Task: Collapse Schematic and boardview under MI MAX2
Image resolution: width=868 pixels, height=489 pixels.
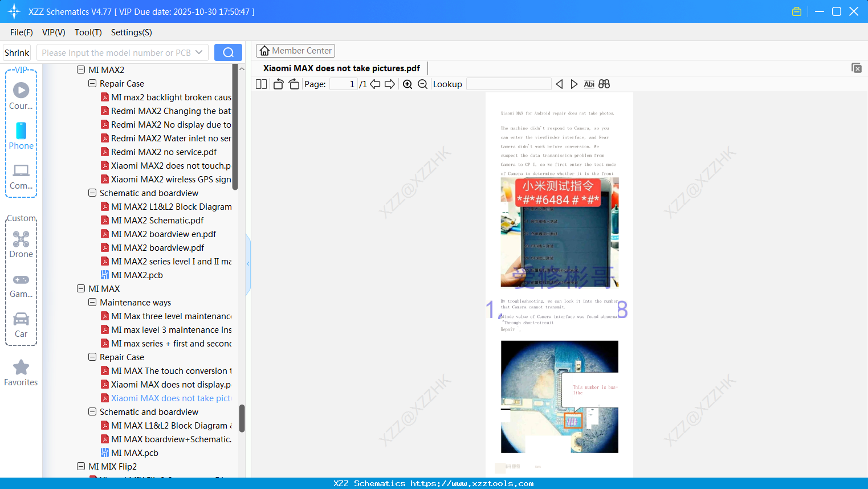Action: (92, 193)
